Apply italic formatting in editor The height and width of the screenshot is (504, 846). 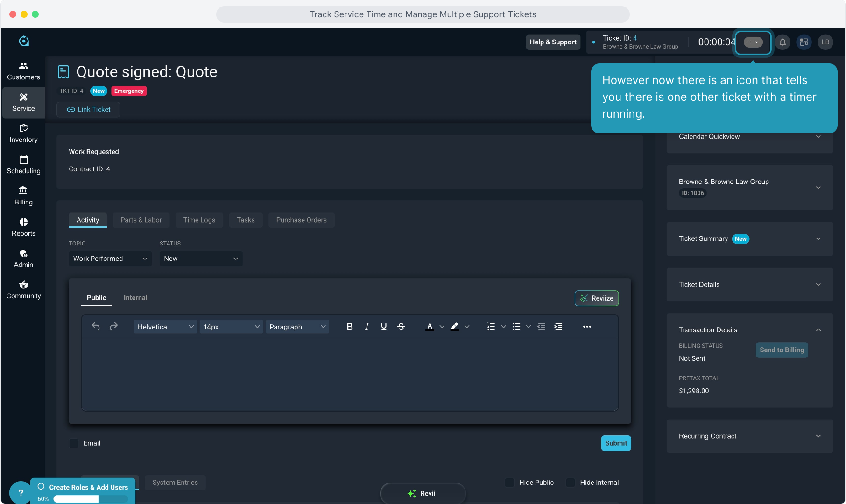pyautogui.click(x=367, y=327)
